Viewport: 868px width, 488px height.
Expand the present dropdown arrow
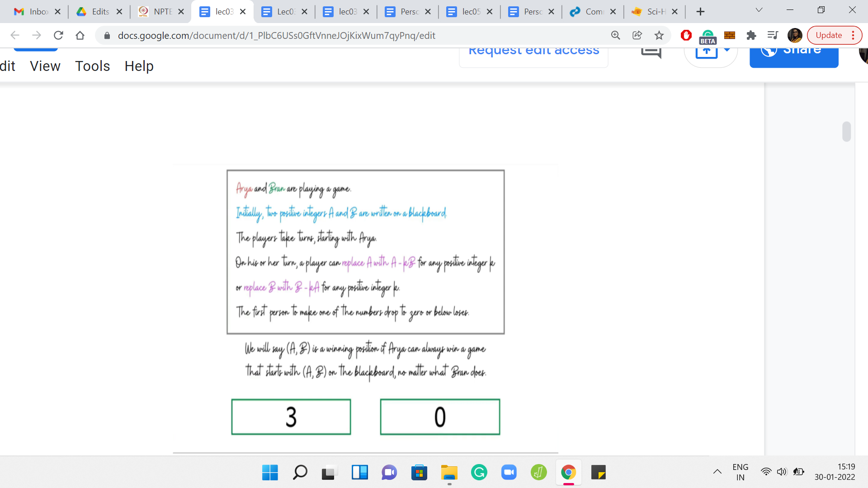727,50
